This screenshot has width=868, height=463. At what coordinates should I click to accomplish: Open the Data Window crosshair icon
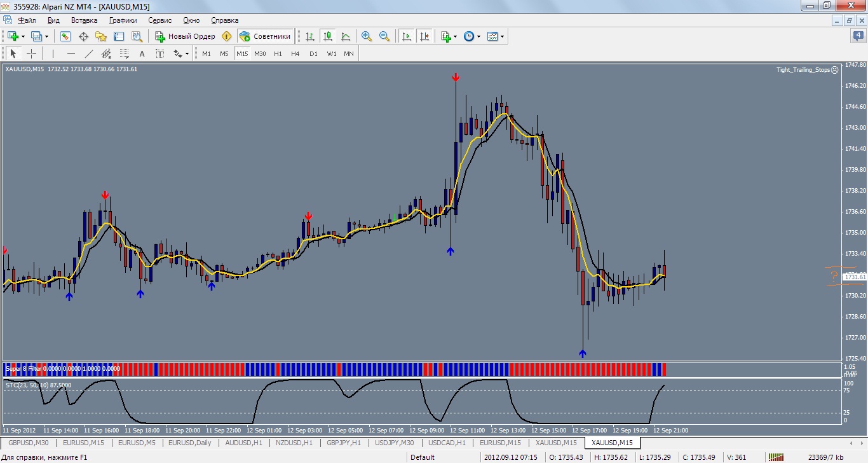tap(83, 36)
